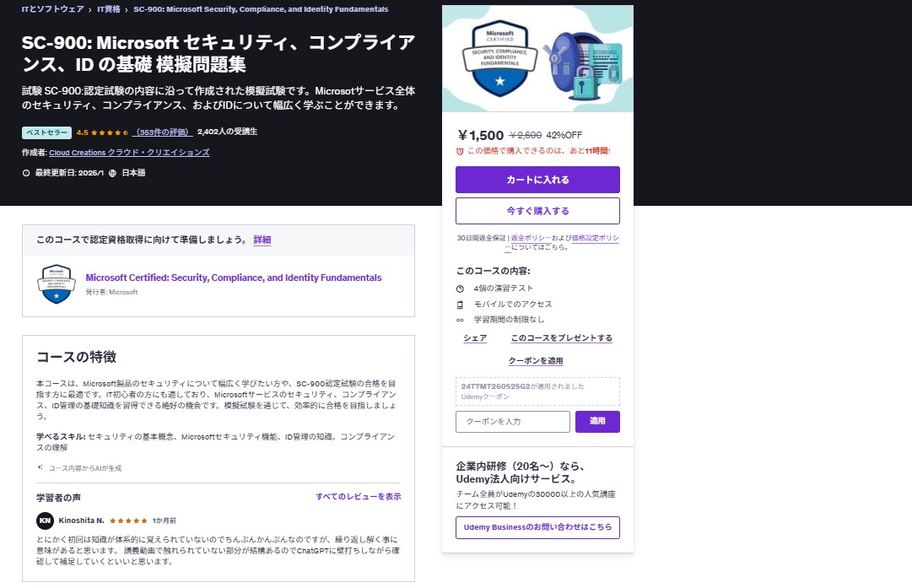Click the Udemy Businessのお問い合わせはこちら button
The image size is (912, 588).
tap(537, 527)
